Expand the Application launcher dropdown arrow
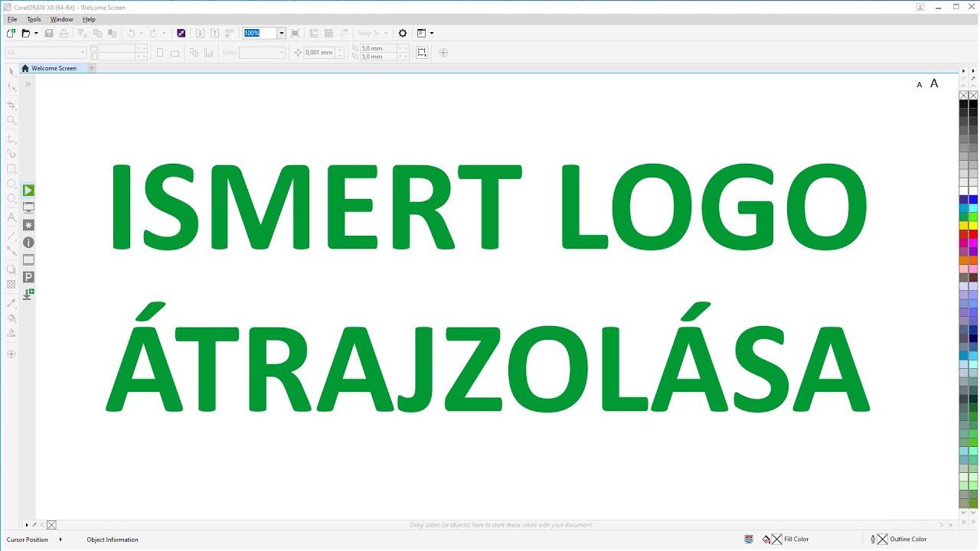 pos(432,34)
